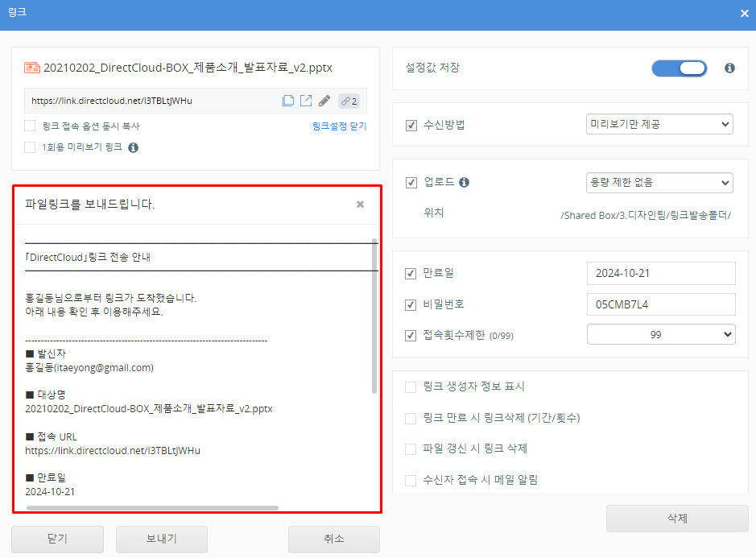The image size is (756, 558).
Task: Enable 링크 접속 옵션 동시 복사 checkbox
Action: point(30,126)
